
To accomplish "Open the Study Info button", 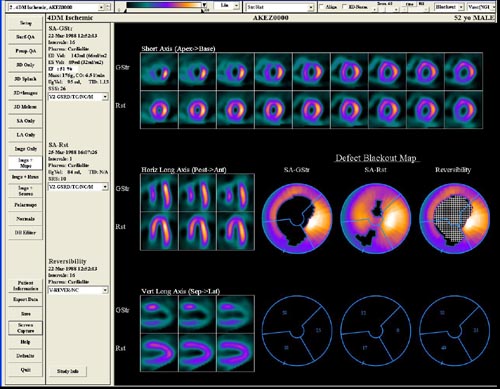I will coord(68,371).
